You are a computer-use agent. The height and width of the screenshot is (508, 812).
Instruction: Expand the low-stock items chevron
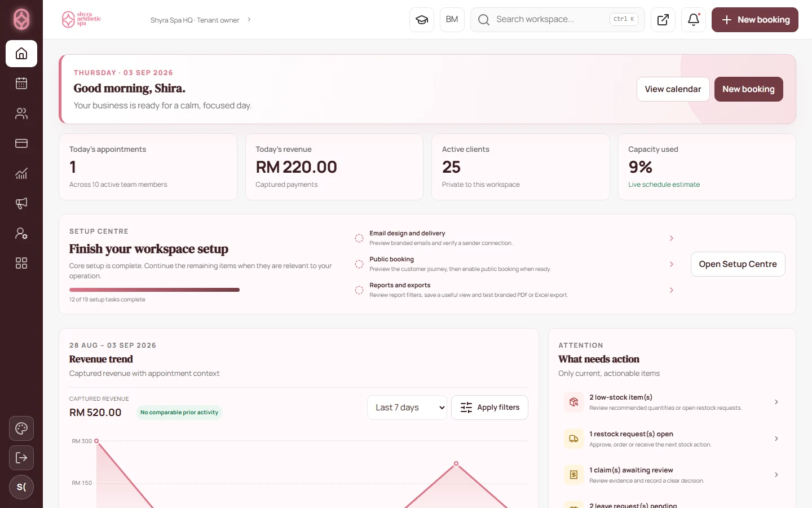coord(776,402)
